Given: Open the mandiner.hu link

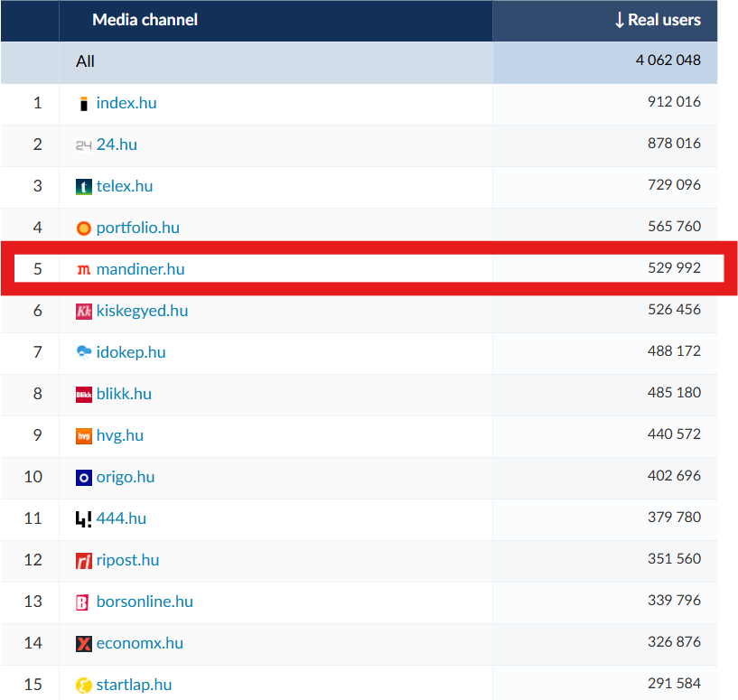Looking at the screenshot, I should pos(140,269).
